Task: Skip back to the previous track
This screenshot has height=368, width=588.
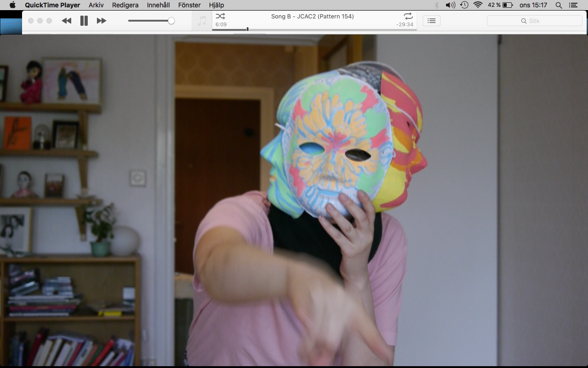Action: coord(67,21)
